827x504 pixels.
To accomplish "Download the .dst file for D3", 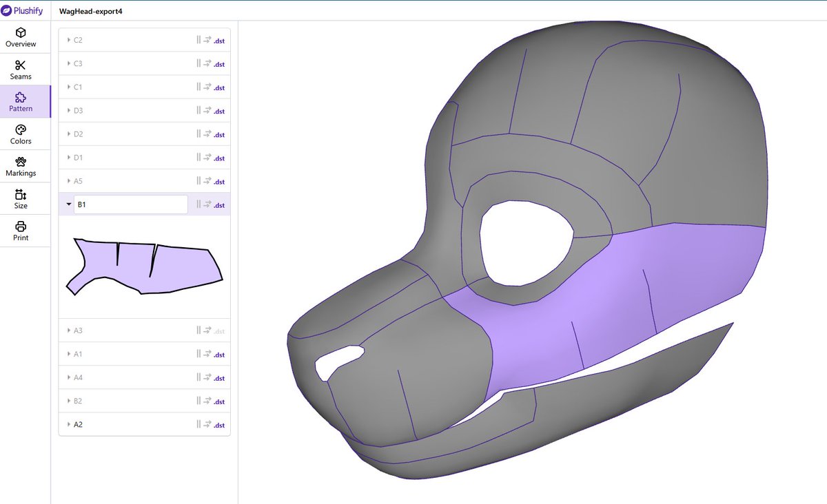I will click(219, 111).
